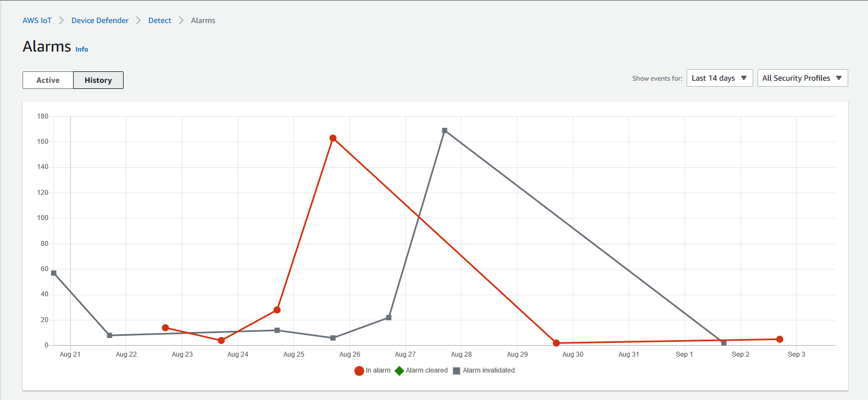Click the Alarms label in the breadcrumb trail
Screen dimensions: 868x400
click(x=203, y=20)
